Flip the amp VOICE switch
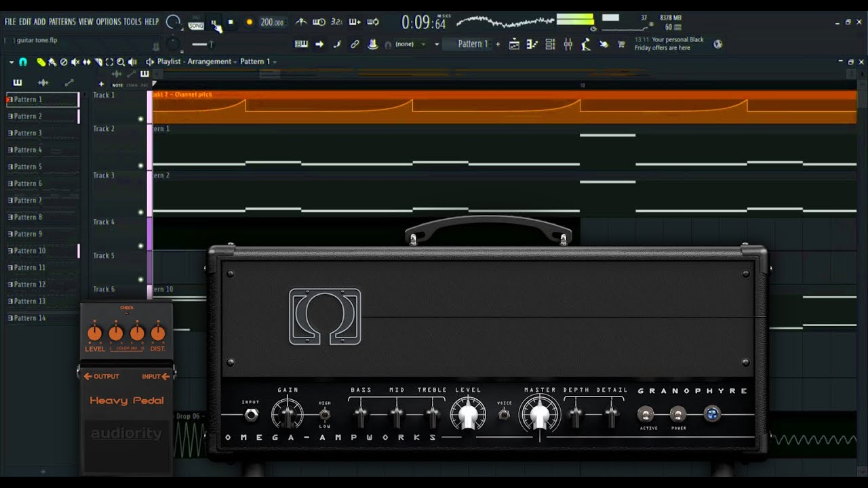Viewport: 868px width, 488px height. point(504,414)
